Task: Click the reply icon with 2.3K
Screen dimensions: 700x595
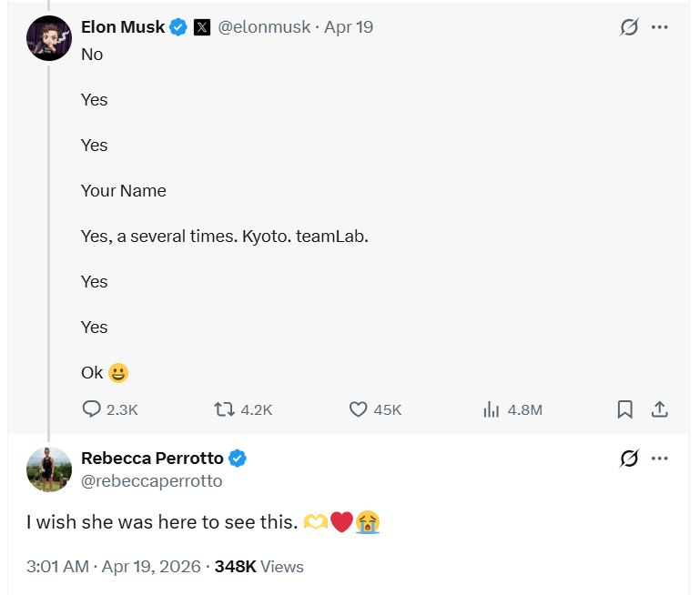Action: click(x=92, y=409)
